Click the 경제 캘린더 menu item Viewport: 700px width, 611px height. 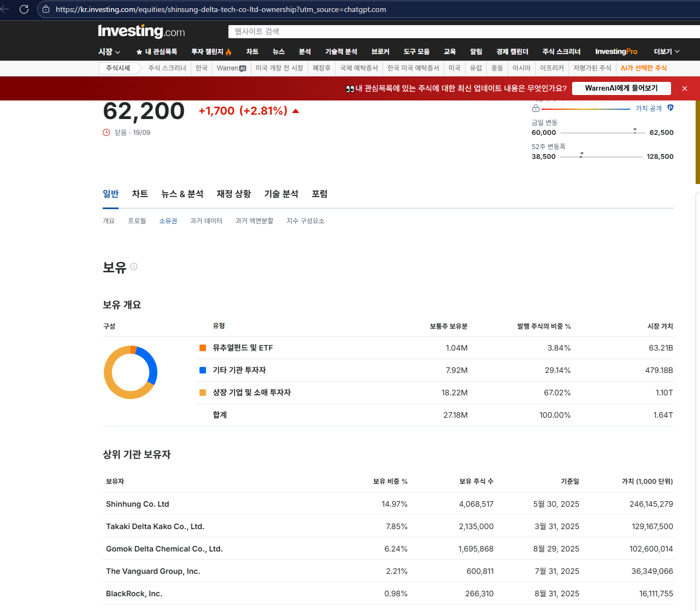(x=513, y=51)
